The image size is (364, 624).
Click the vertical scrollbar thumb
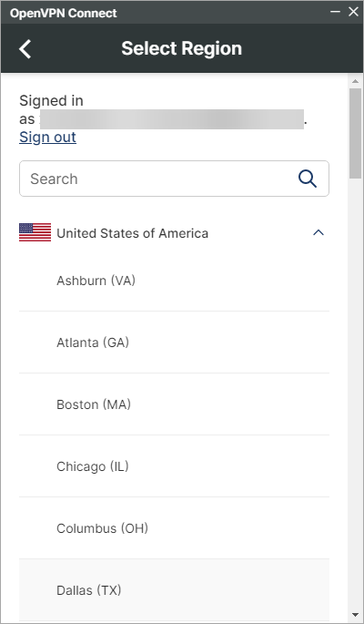point(355,133)
